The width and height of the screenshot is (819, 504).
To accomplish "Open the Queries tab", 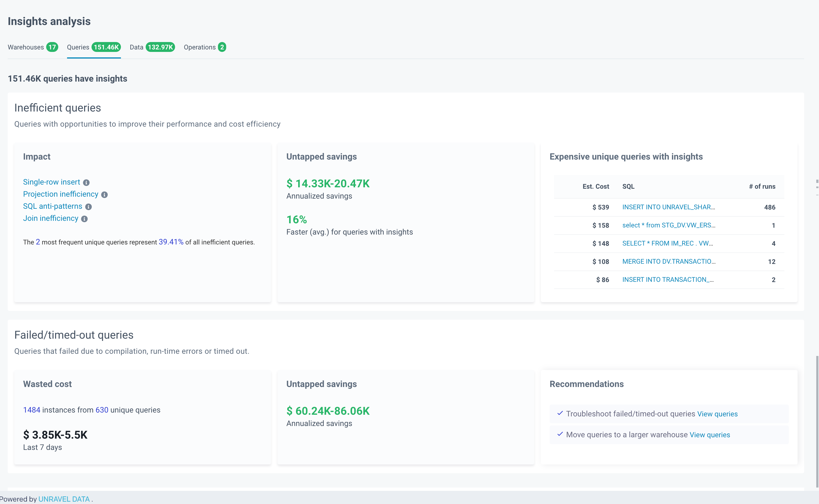I will [94, 47].
